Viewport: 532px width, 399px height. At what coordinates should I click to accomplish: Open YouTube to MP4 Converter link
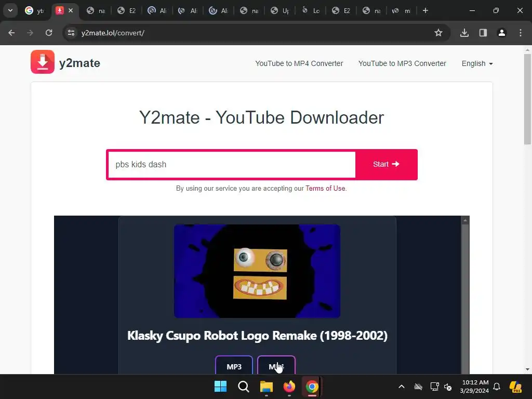click(299, 63)
